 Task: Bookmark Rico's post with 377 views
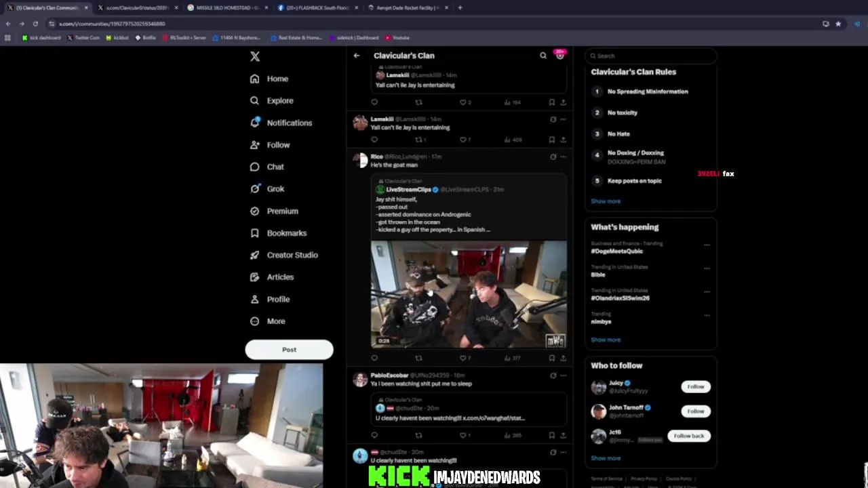[x=552, y=358]
